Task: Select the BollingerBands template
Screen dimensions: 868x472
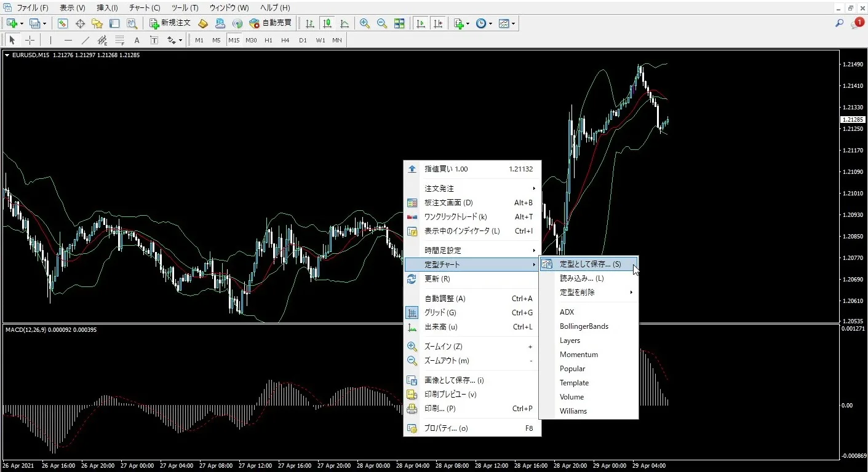Action: [x=584, y=326]
